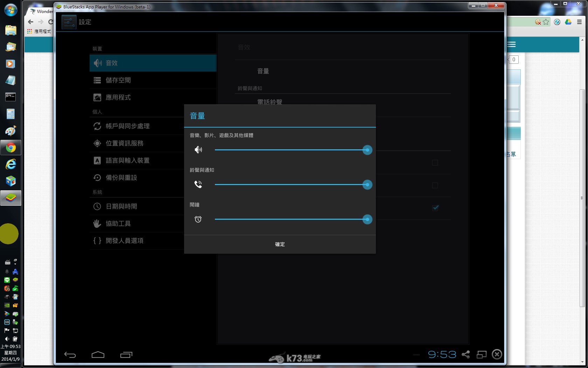This screenshot has width=588, height=368.
Task: Click the applications picture icon
Action: pos(97,97)
